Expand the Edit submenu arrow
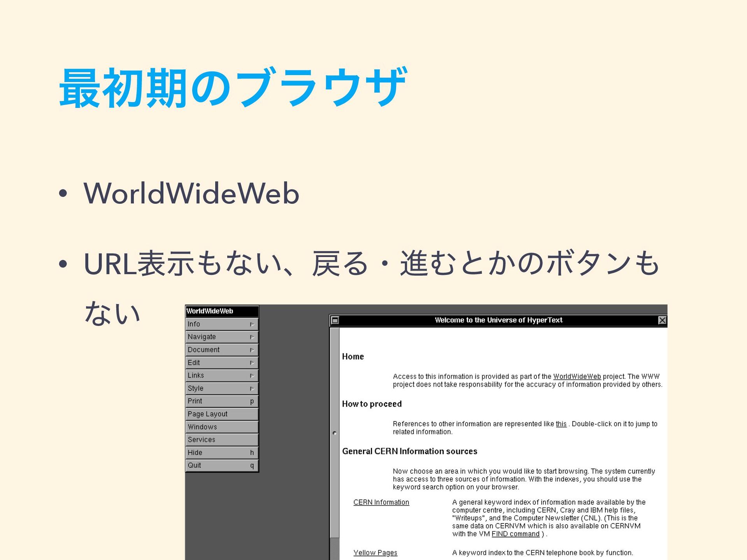The height and width of the screenshot is (560, 747). [252, 363]
